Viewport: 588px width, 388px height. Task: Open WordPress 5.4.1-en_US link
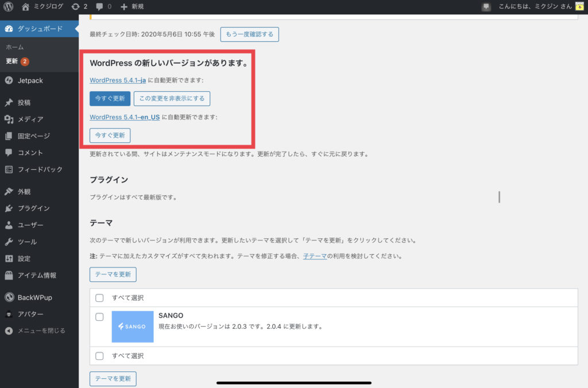[125, 117]
